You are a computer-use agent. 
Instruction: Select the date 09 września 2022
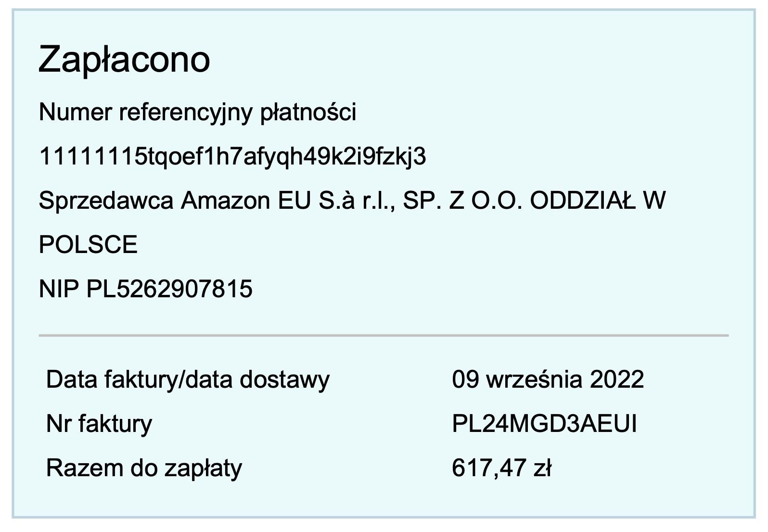(548, 380)
